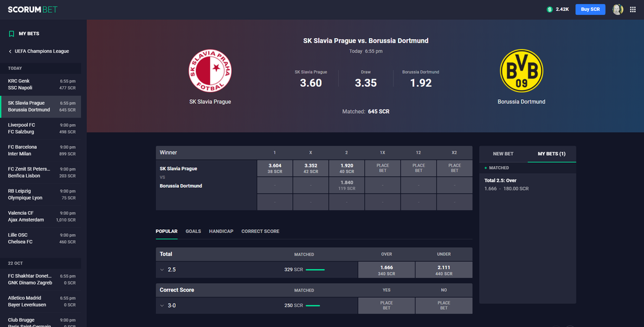Click the match title SK Slavia Prague vs. Borussia Dortmund
This screenshot has width=644, height=327.
pos(366,41)
